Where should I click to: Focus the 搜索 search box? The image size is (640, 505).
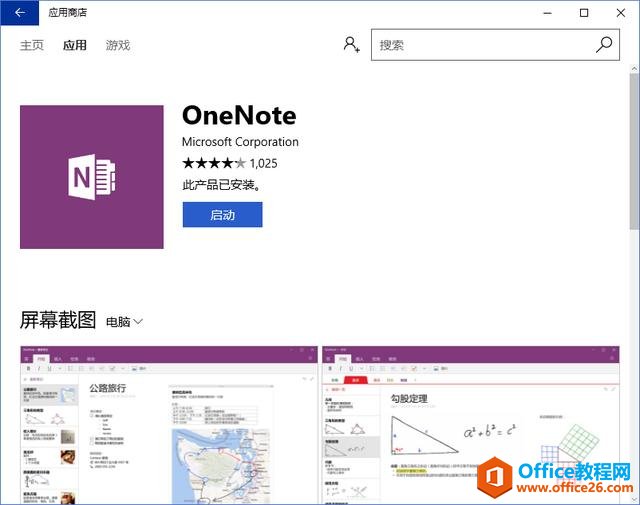click(495, 45)
